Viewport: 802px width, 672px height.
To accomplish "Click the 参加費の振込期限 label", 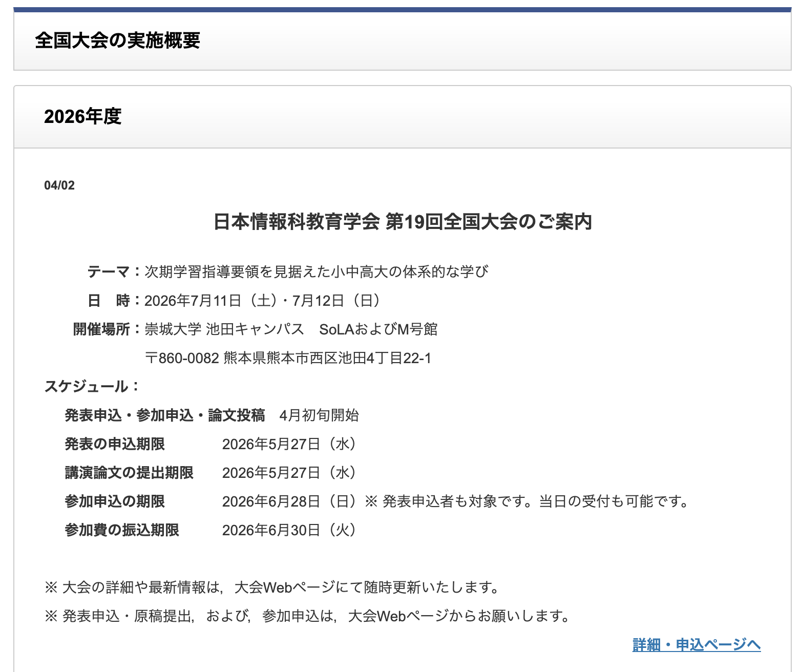I will pyautogui.click(x=122, y=530).
